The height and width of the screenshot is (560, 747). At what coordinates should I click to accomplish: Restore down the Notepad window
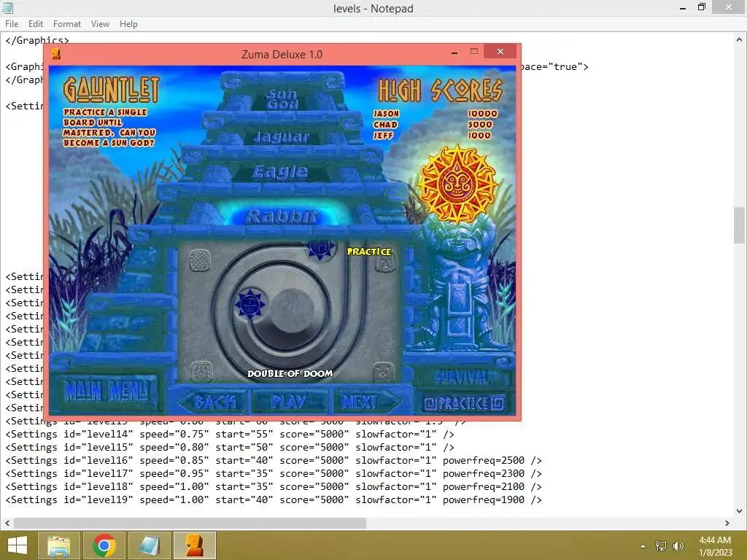coord(702,7)
